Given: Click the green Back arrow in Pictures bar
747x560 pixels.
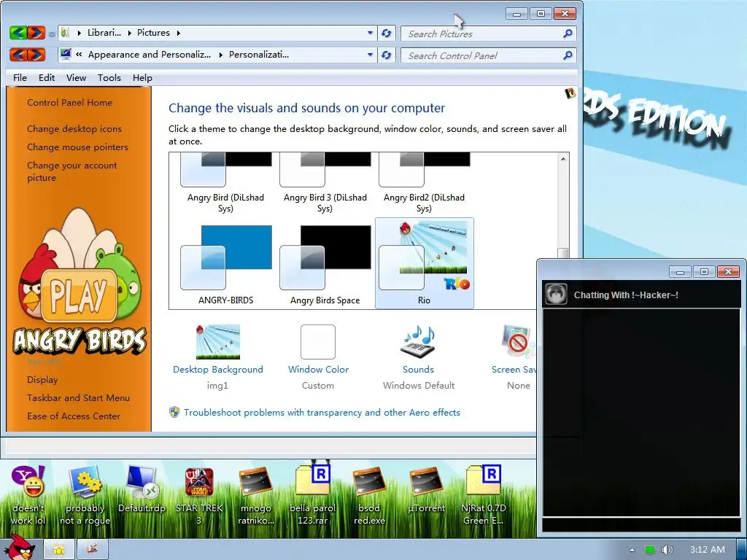Looking at the screenshot, I should click(x=18, y=33).
